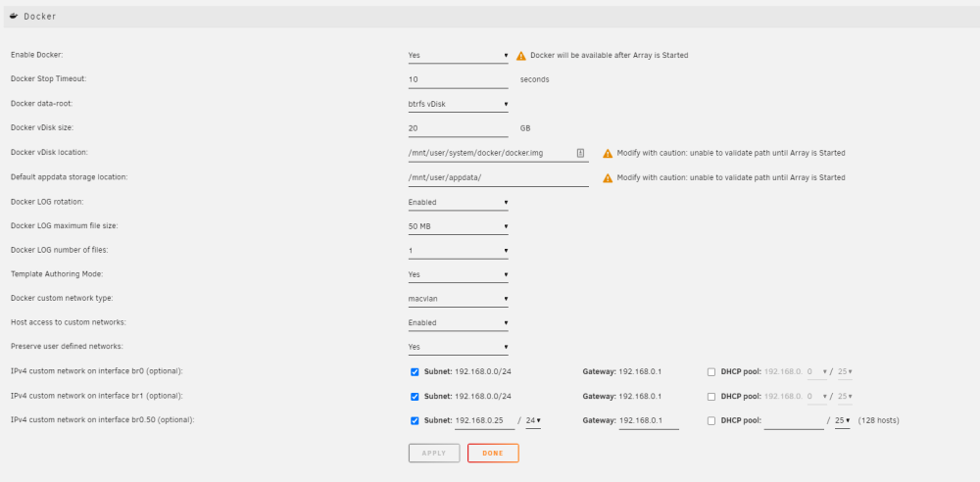980x482 pixels.
Task: Click "Docker LOG rotation:" label
Action: click(x=47, y=202)
